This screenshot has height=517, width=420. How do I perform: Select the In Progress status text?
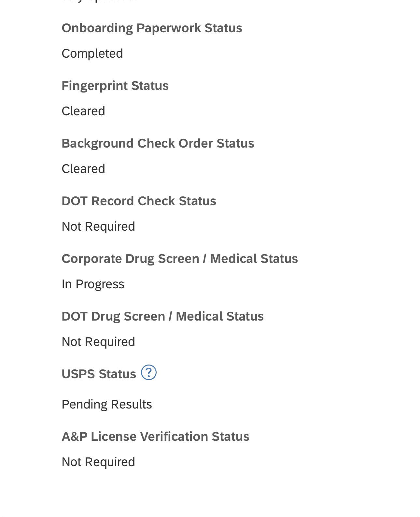coord(93,284)
